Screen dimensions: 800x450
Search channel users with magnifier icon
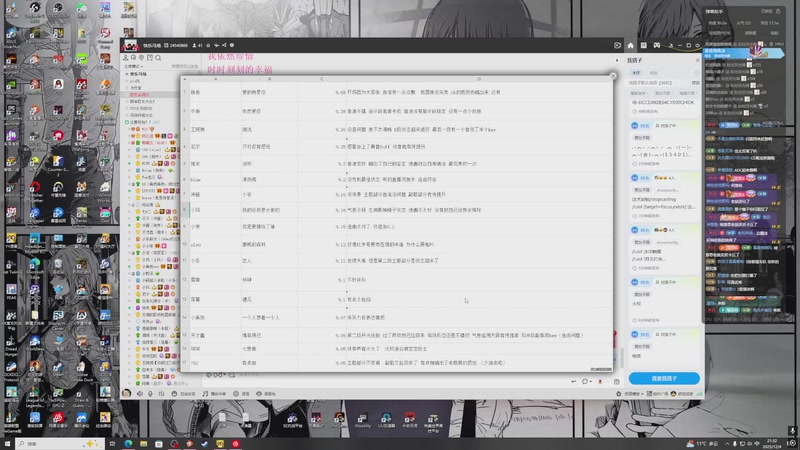(x=158, y=58)
